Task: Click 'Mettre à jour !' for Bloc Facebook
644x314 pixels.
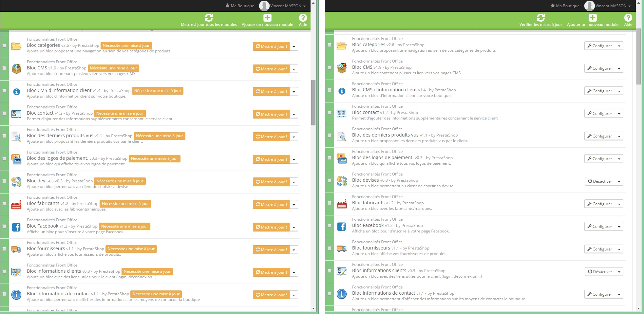Action: [x=271, y=227]
